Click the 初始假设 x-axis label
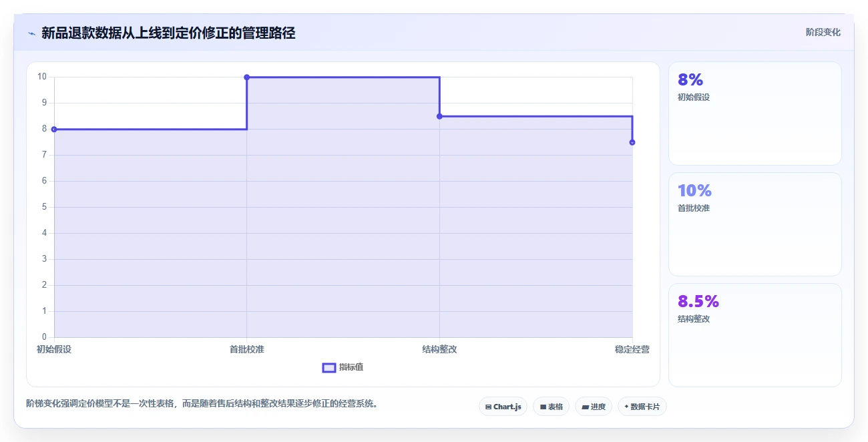The height and width of the screenshot is (442, 868). click(54, 349)
